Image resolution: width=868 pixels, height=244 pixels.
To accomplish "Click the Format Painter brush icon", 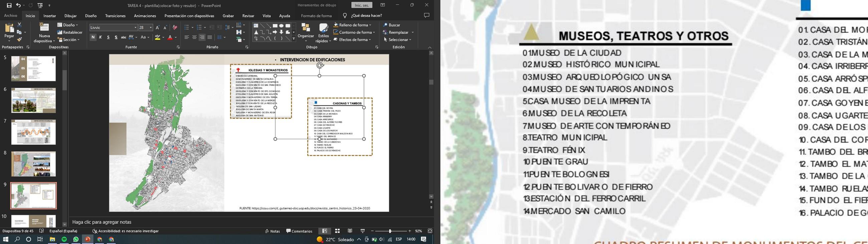I will tap(19, 40).
